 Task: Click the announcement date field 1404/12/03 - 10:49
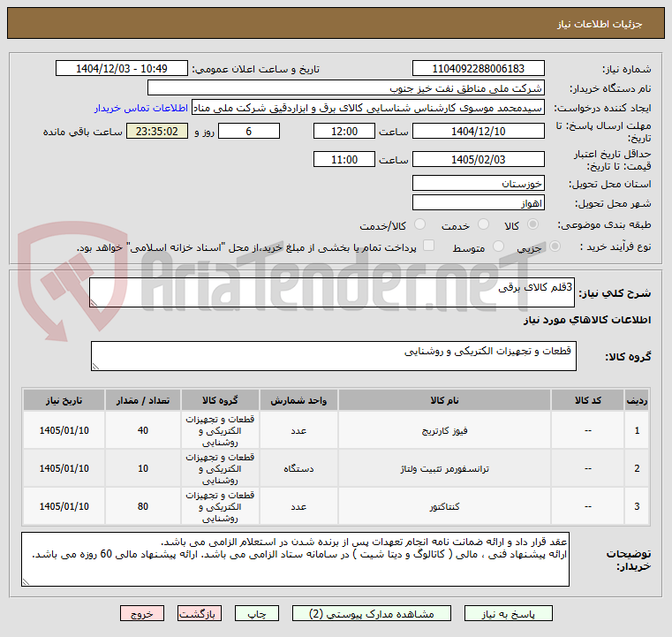coord(122,68)
